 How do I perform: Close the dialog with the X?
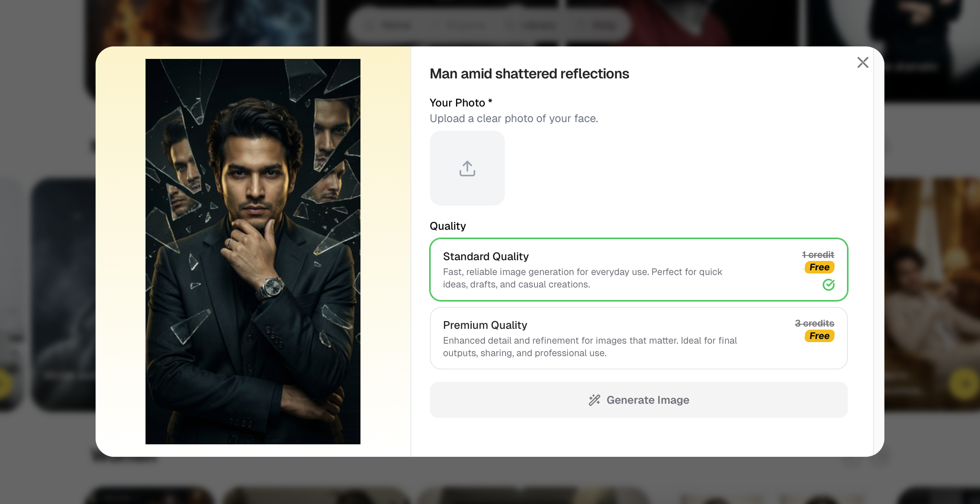click(863, 62)
